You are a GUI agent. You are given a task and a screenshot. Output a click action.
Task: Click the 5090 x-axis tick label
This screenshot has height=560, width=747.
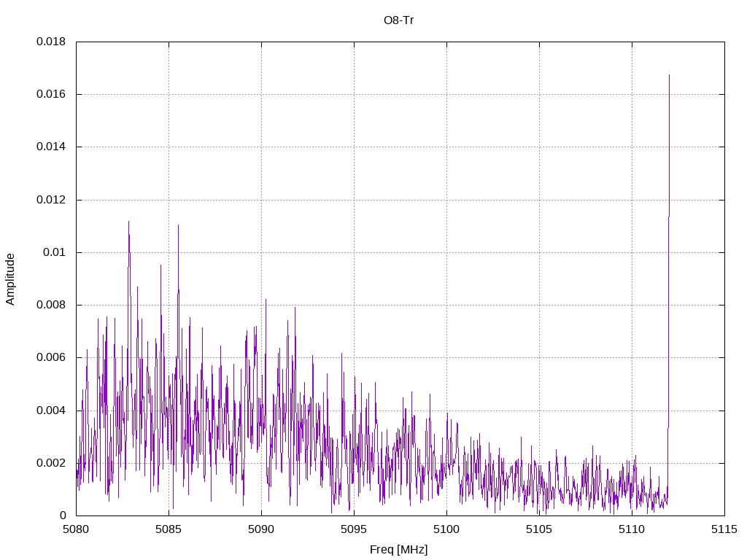tap(261, 529)
